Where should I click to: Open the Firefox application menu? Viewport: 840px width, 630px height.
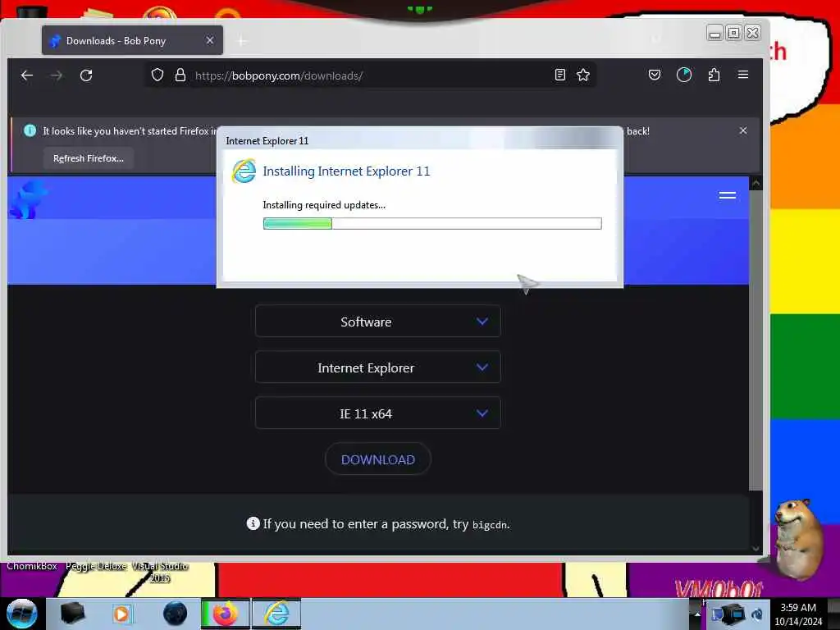pos(743,75)
